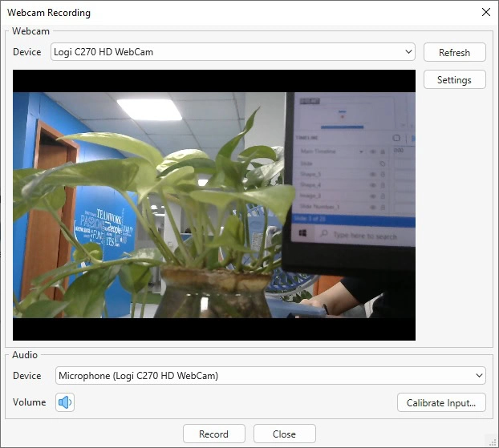Screen dimensions: 499x448
Task: Refresh the webcam device list
Action: [x=454, y=52]
